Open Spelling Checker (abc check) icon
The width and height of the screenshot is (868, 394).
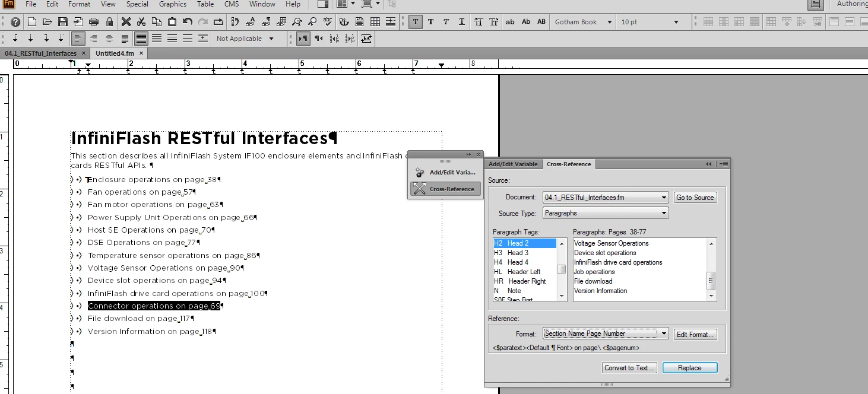[x=328, y=22]
